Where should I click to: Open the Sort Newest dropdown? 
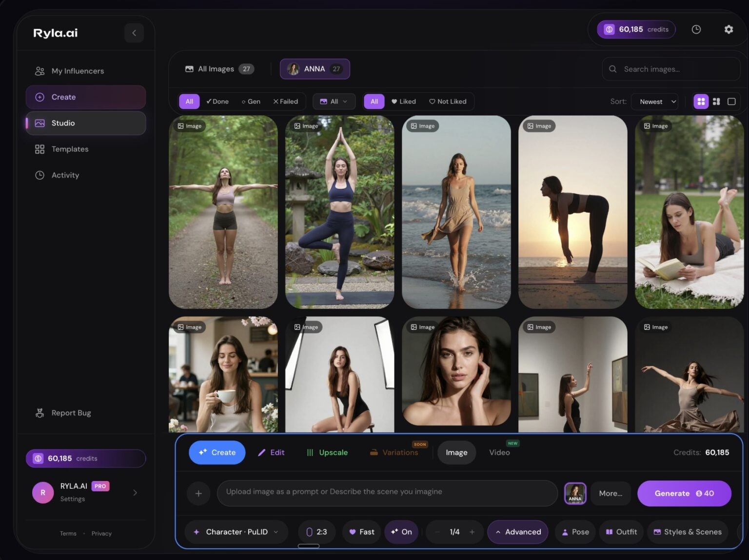pyautogui.click(x=654, y=101)
